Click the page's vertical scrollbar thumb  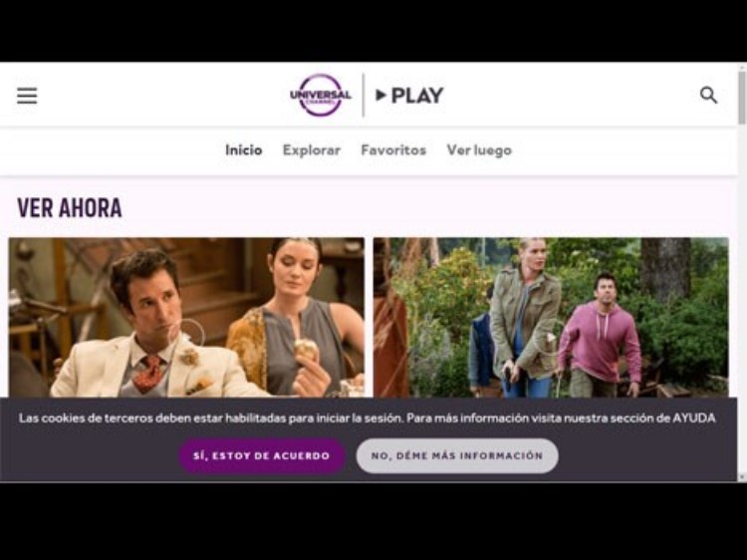(742, 98)
